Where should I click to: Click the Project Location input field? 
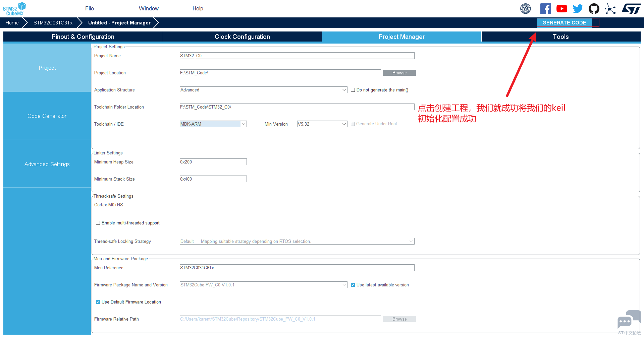280,73
